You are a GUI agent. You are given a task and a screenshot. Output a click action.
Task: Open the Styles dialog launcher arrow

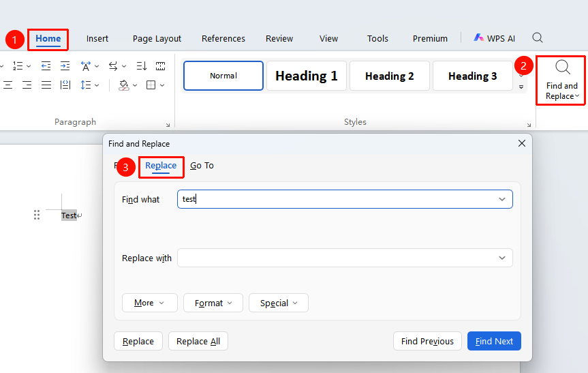pyautogui.click(x=529, y=125)
